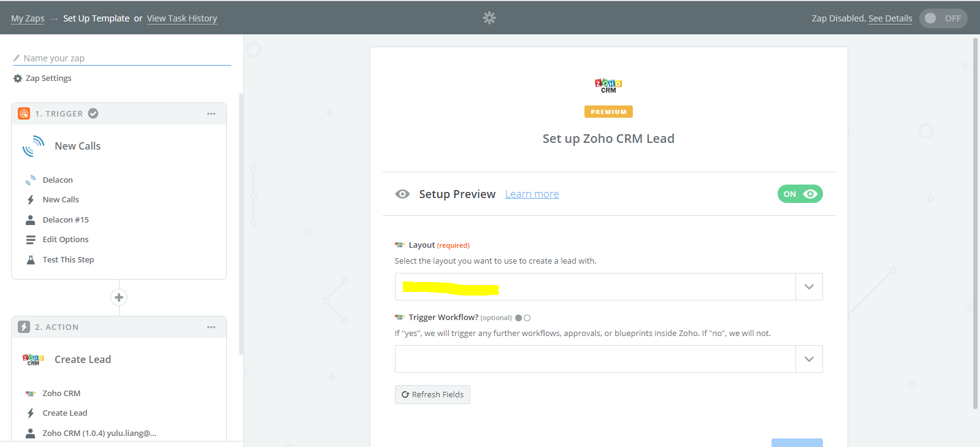Open the action step three-dot menu
The height and width of the screenshot is (447, 980).
click(211, 327)
